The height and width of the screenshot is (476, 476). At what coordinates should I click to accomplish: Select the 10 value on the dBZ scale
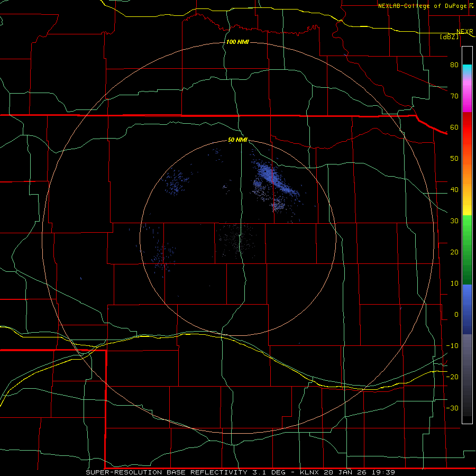tap(454, 283)
